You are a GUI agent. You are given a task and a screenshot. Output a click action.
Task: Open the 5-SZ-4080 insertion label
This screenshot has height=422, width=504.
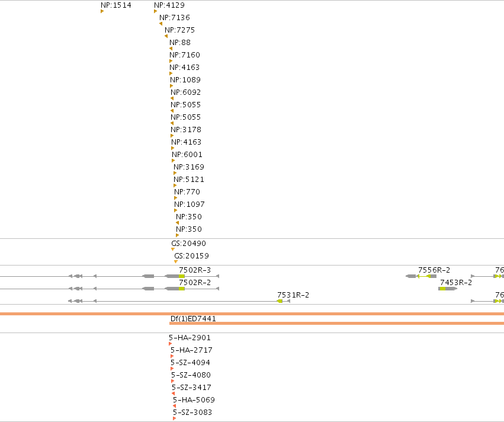(x=191, y=375)
